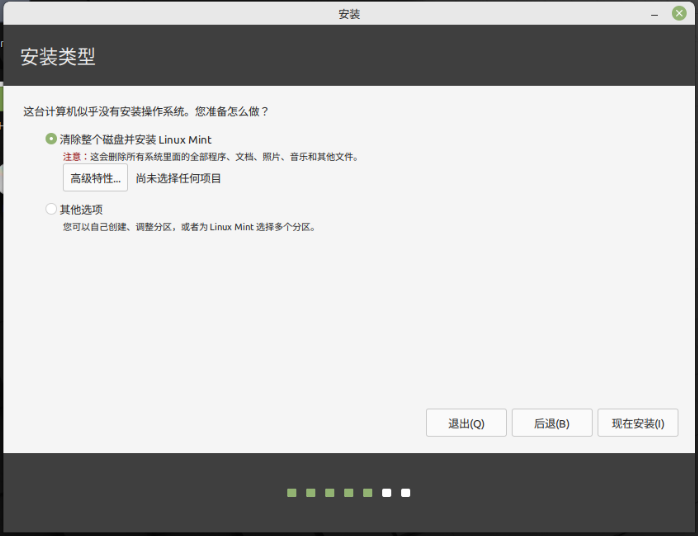Click the 退出(Q) quit button
This screenshot has width=698, height=536.
[x=466, y=423]
